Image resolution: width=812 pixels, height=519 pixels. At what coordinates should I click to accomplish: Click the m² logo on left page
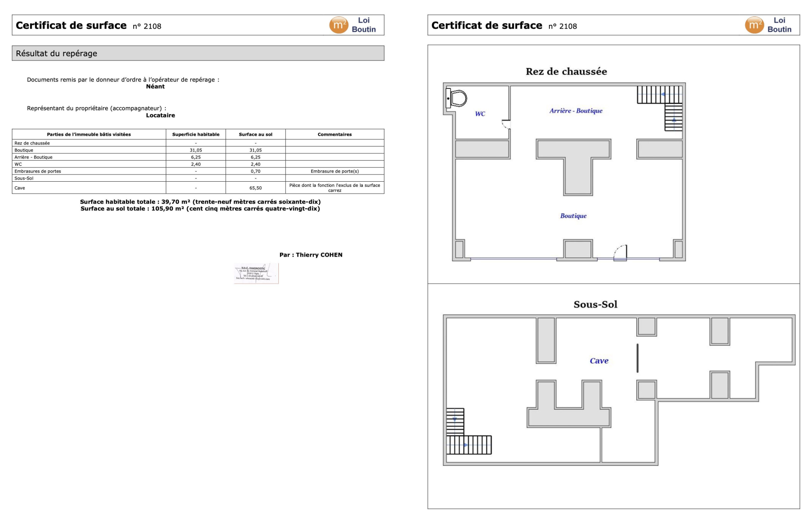pyautogui.click(x=338, y=25)
